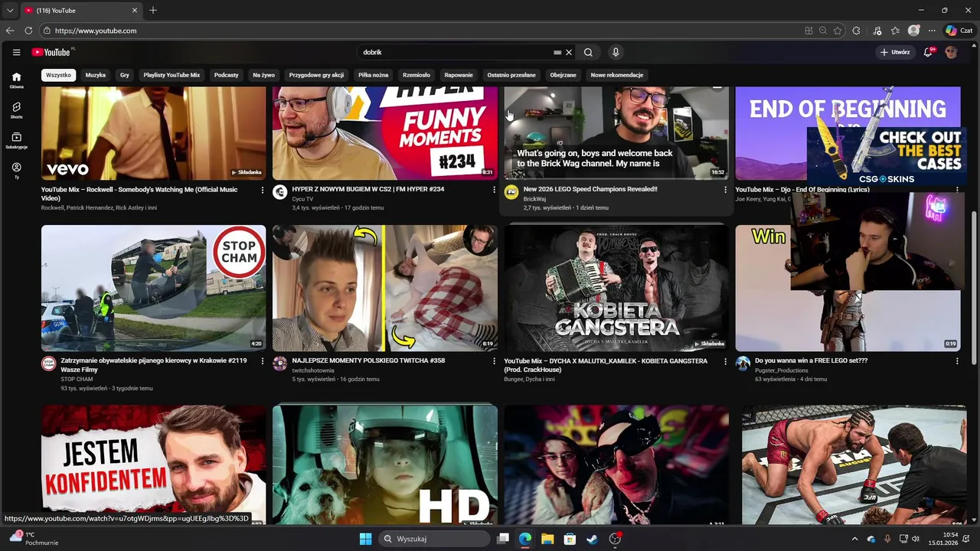Play the STOP CHAM police stop thumbnail

[x=154, y=288]
